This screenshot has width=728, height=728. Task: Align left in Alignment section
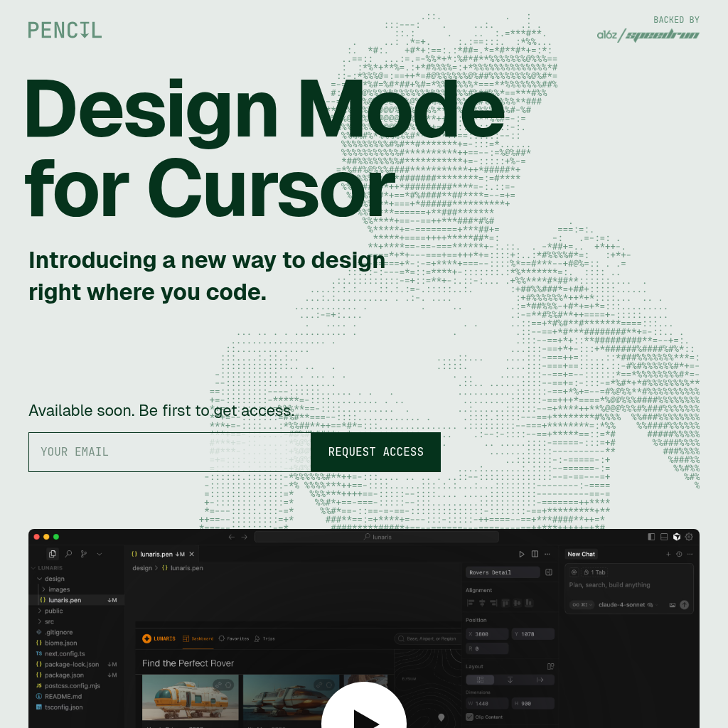[x=471, y=603]
